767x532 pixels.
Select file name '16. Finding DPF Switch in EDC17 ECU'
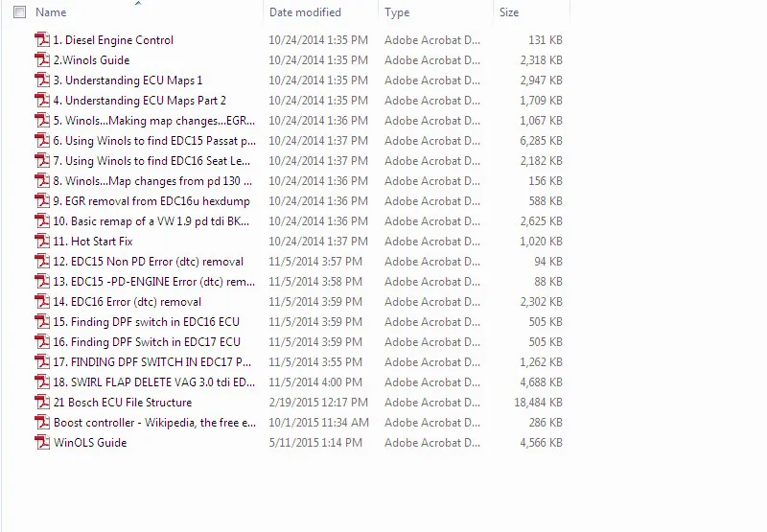pos(147,342)
